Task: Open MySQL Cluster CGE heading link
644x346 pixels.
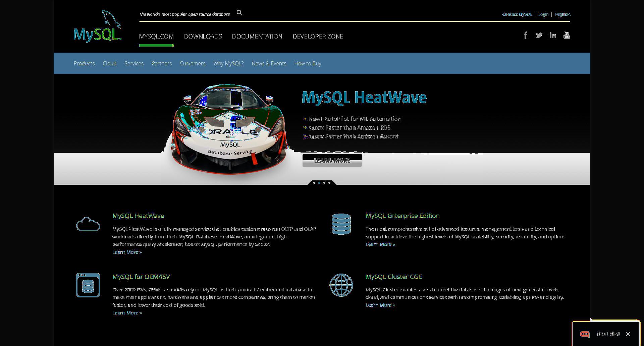Action: tap(394, 277)
